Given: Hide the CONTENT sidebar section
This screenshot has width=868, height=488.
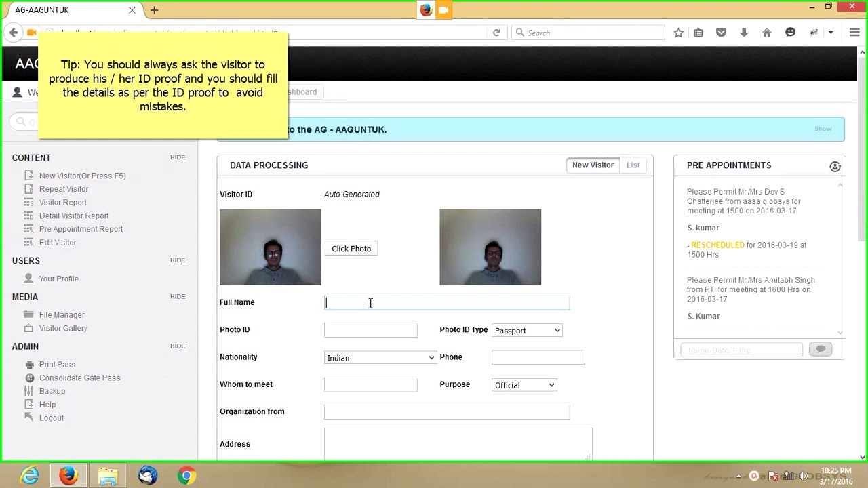Looking at the screenshot, I should tap(178, 157).
